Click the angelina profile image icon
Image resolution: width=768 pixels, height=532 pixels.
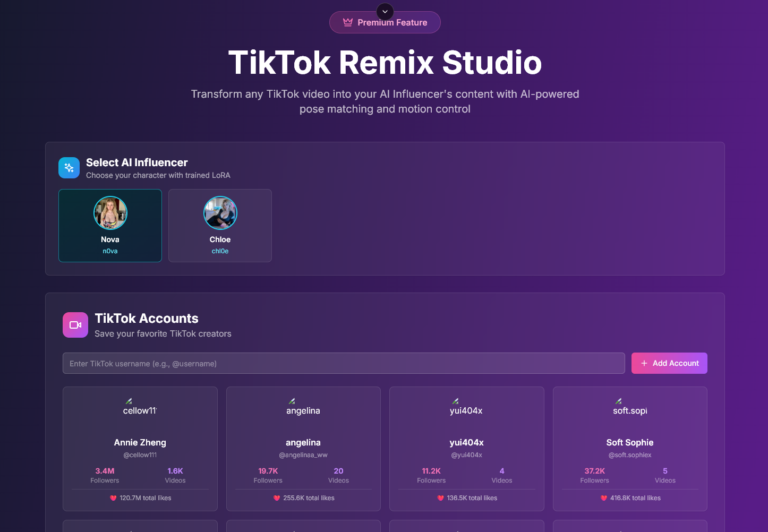pyautogui.click(x=292, y=401)
